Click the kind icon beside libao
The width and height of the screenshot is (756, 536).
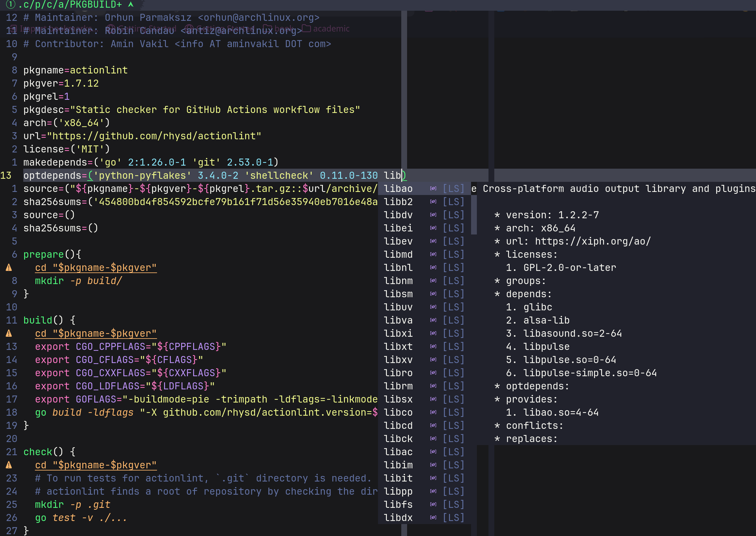433,189
